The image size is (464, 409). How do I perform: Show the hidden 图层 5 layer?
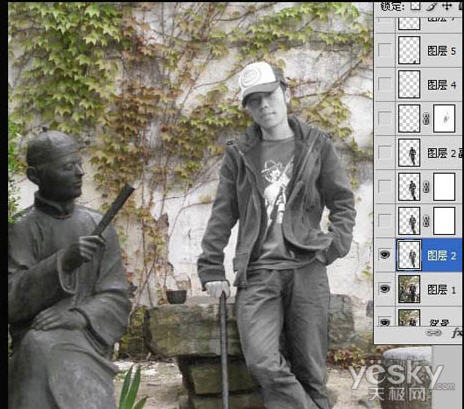point(385,51)
